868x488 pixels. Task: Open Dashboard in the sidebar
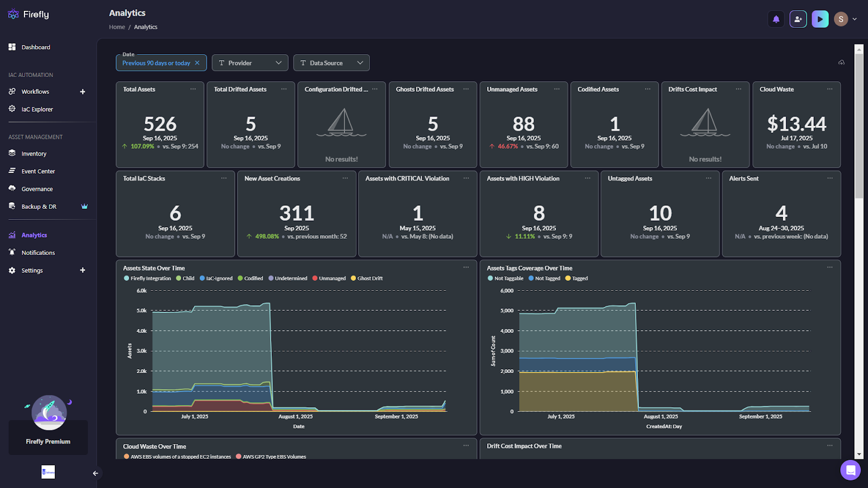coord(36,47)
